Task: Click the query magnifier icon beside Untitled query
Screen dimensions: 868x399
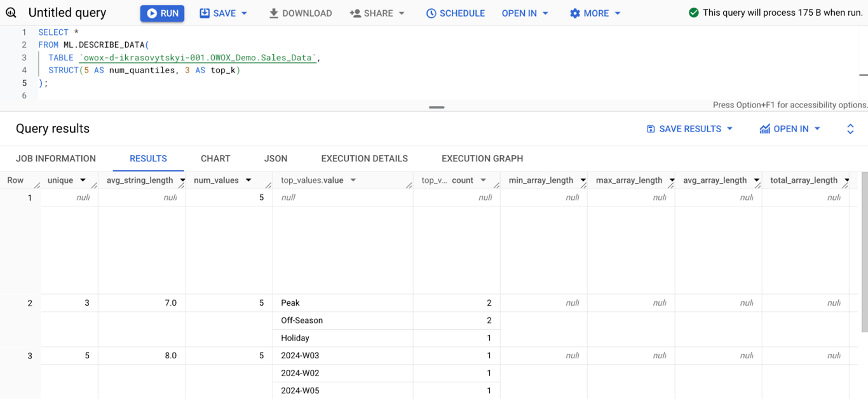Action: (11, 13)
